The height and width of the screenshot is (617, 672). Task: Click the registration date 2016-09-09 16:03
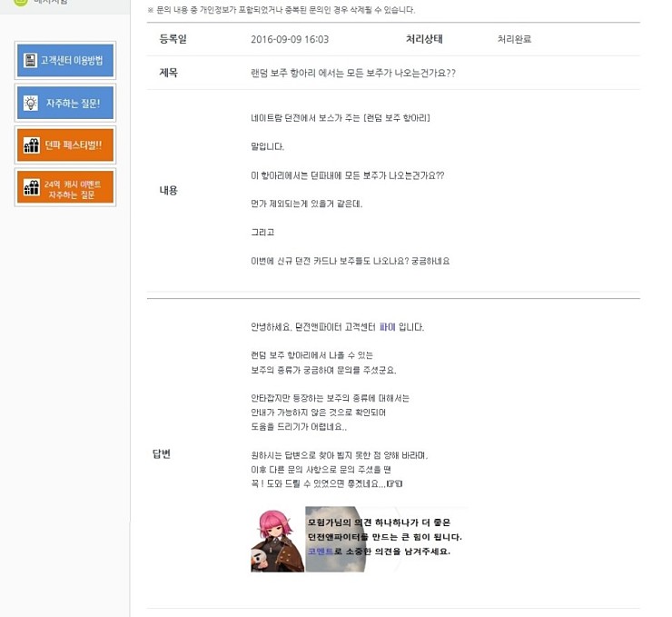[x=289, y=39]
